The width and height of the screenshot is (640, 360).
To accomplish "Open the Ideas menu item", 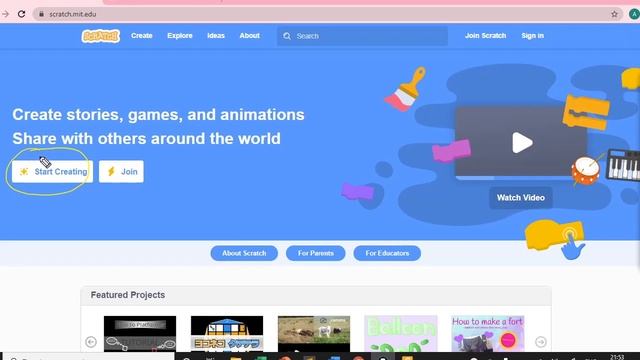I will click(216, 36).
